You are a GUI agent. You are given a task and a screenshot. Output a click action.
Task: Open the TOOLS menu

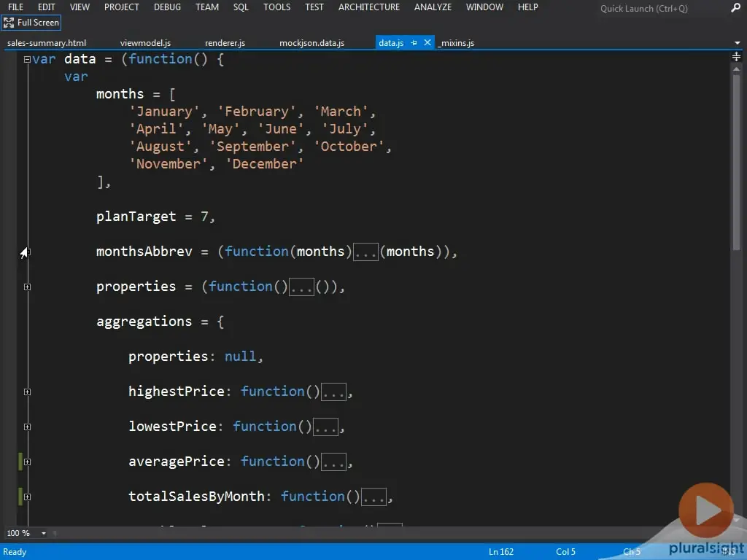point(276,7)
